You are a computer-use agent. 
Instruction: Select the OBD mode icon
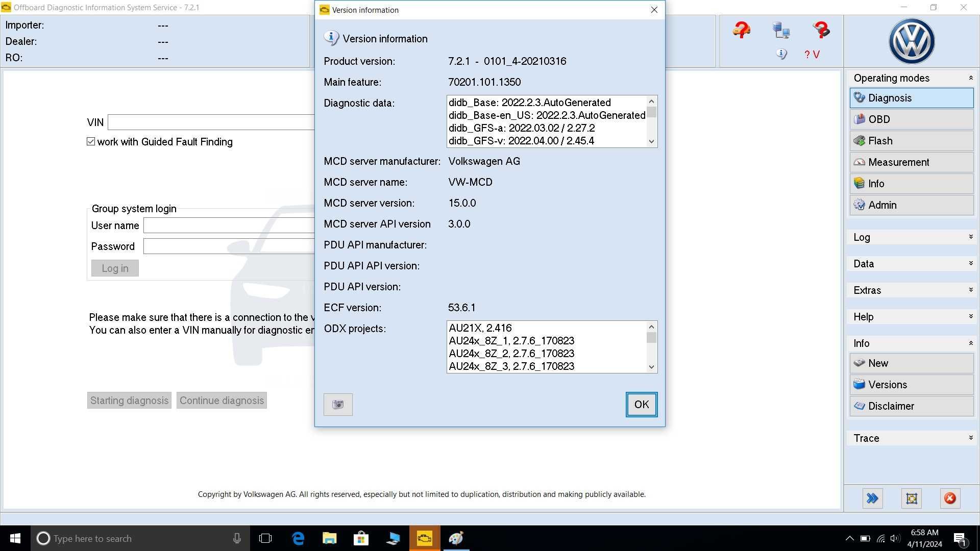pos(860,119)
